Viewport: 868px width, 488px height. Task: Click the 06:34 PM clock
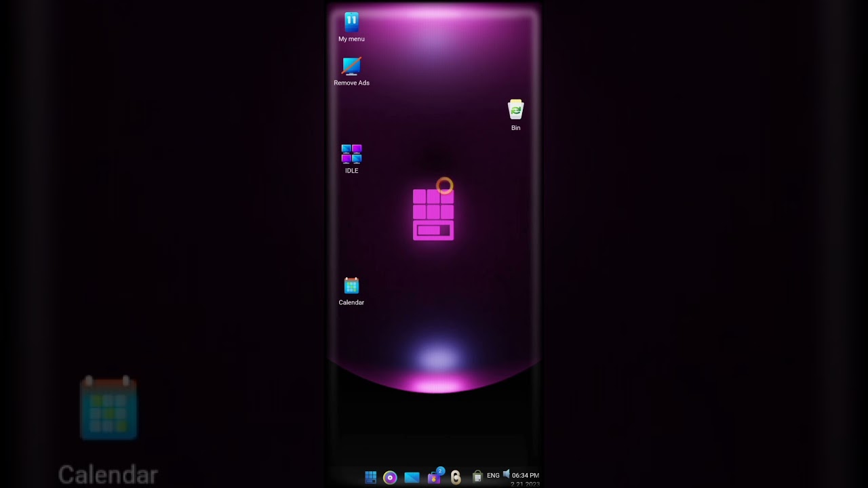526,476
